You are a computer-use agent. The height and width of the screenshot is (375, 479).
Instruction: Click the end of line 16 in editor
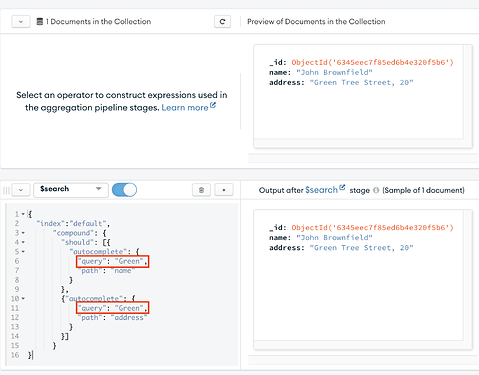coord(33,355)
